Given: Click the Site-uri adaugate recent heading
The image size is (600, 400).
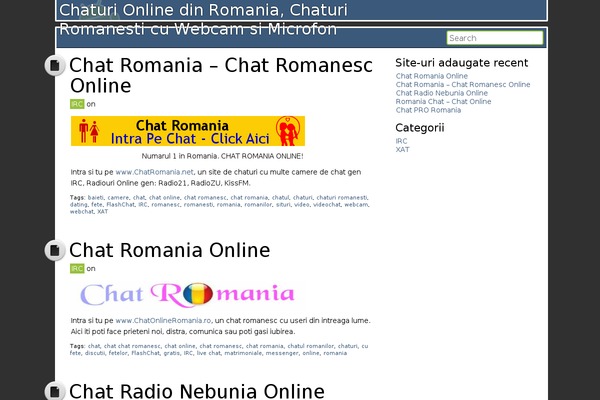Looking at the screenshot, I should point(461,63).
